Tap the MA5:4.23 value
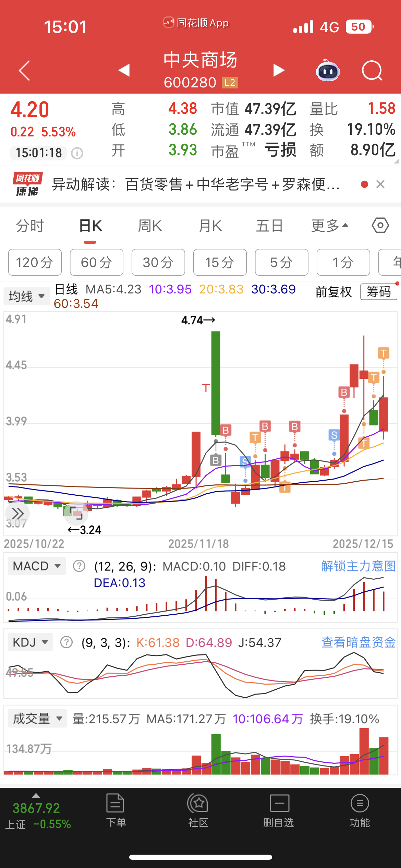The height and width of the screenshot is (868, 401). pyautogui.click(x=113, y=289)
